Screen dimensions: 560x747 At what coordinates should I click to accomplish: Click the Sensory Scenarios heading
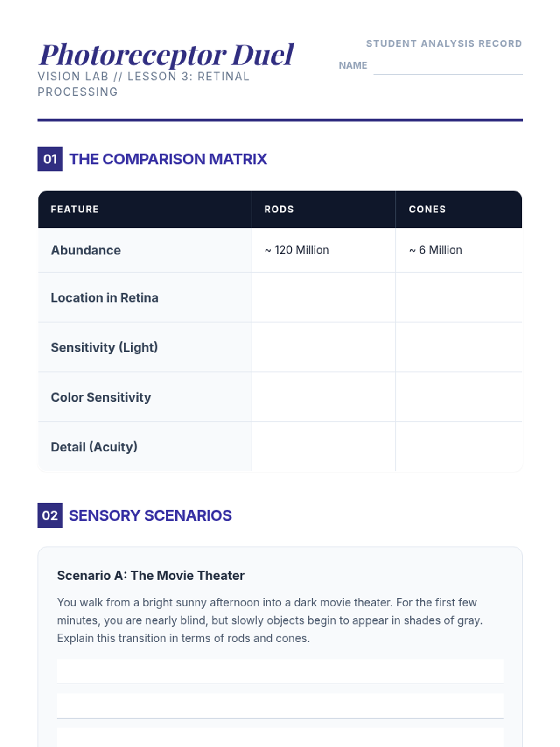[x=150, y=515]
